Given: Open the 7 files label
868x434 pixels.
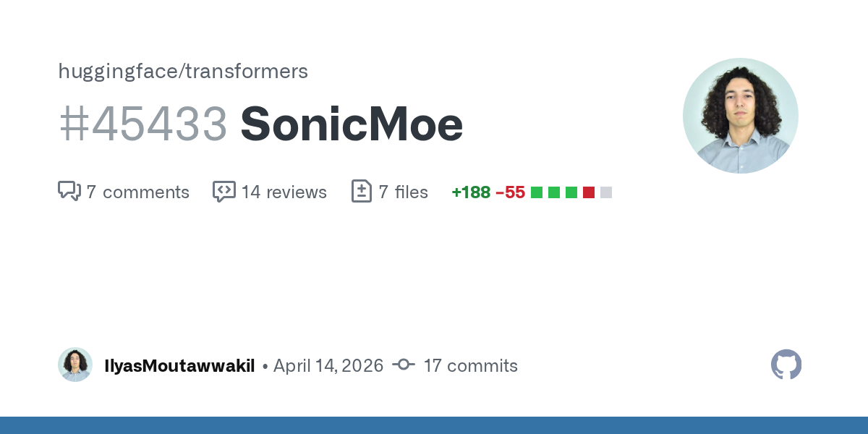Looking at the screenshot, I should [404, 192].
